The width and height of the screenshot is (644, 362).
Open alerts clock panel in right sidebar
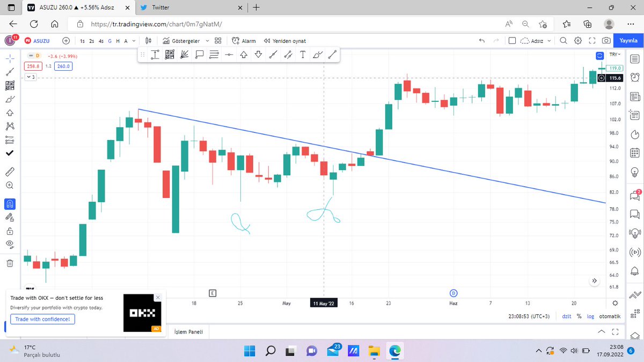[635, 77]
